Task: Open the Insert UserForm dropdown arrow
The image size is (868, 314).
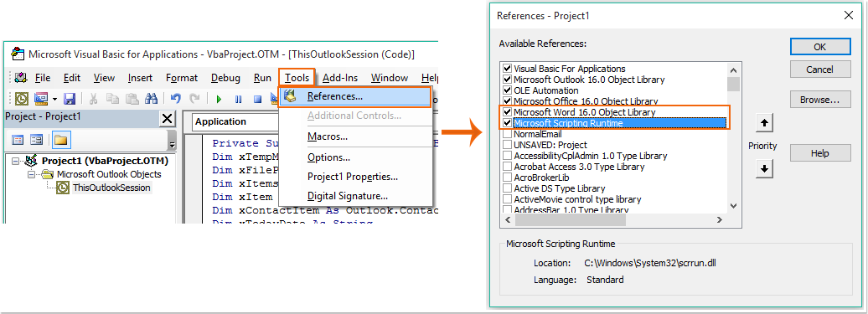Action: tap(54, 100)
